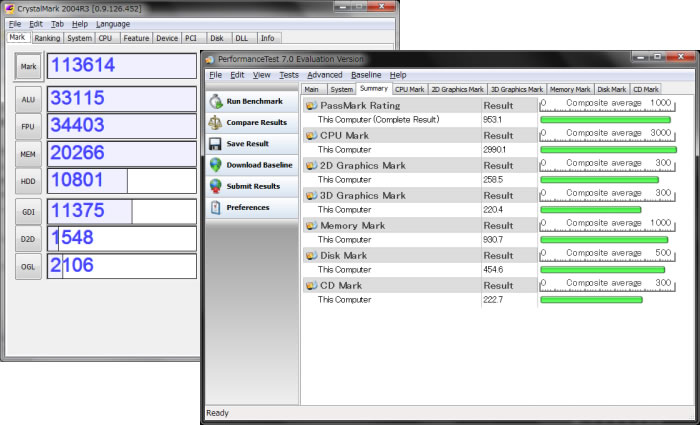Click the Run Benchmark stopwatch icon
The width and height of the screenshot is (700, 425).
coord(216,101)
